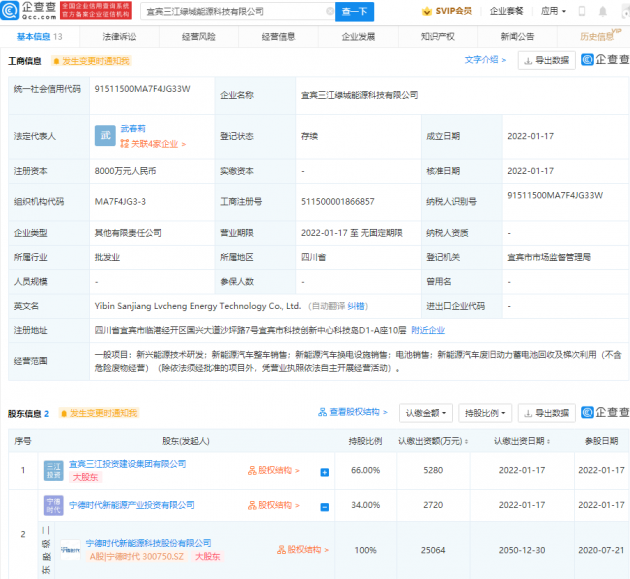Enable change notification for 股东信息
The width and height of the screenshot is (630, 579).
[x=99, y=413]
